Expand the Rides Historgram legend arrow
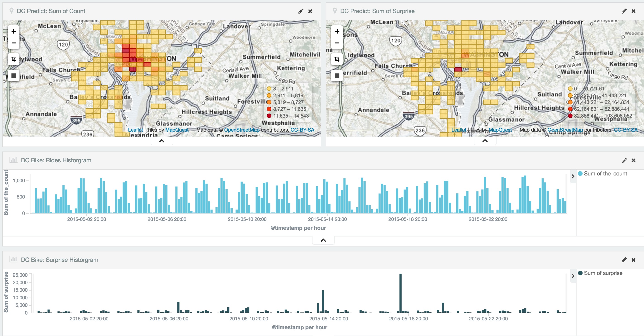 (573, 176)
